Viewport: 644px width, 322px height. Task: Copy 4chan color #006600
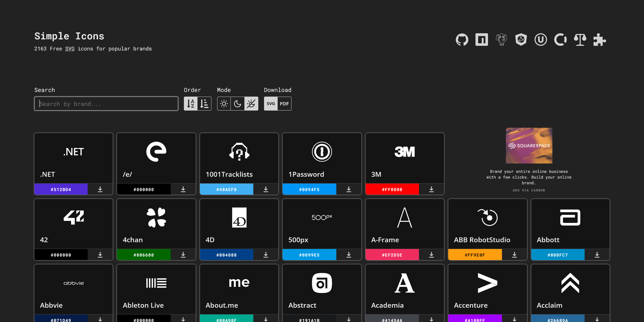[x=144, y=255]
